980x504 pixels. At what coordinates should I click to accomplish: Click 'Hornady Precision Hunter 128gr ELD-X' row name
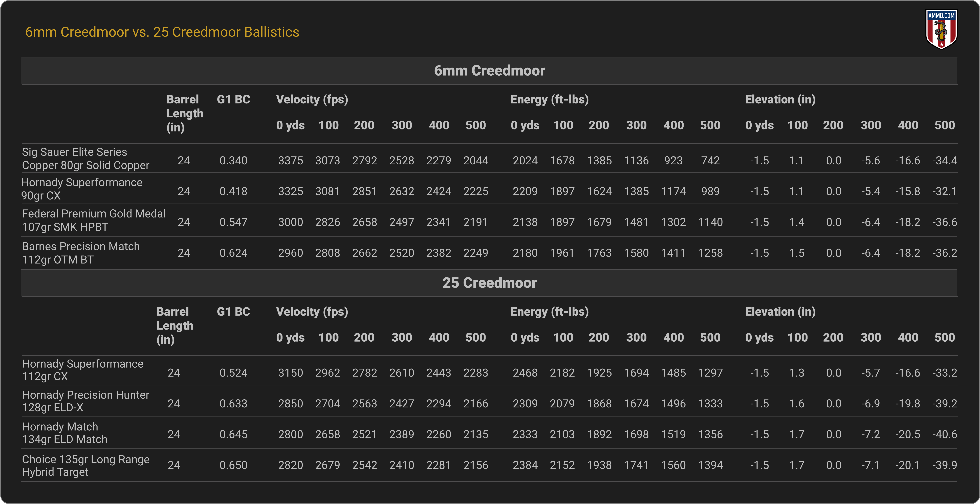click(x=86, y=401)
